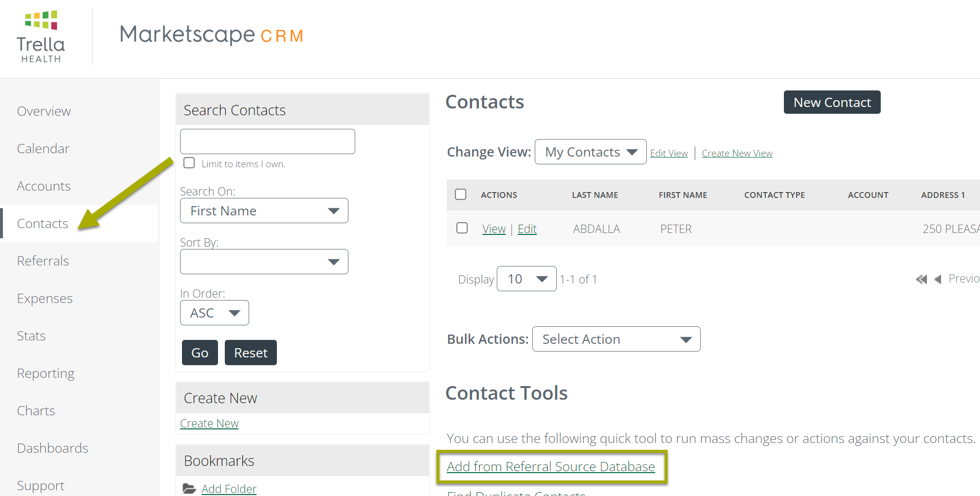Sort by FIRST NAME column header
The image size is (980, 496).
683,195
